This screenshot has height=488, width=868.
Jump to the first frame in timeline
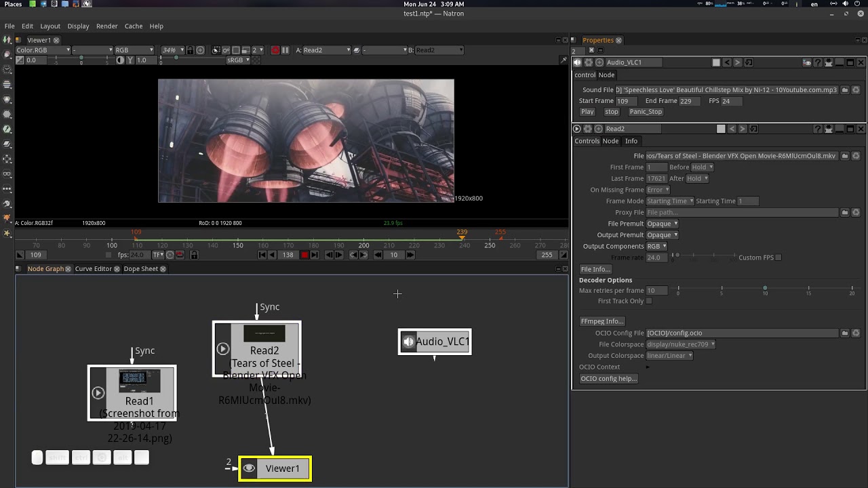click(262, 255)
